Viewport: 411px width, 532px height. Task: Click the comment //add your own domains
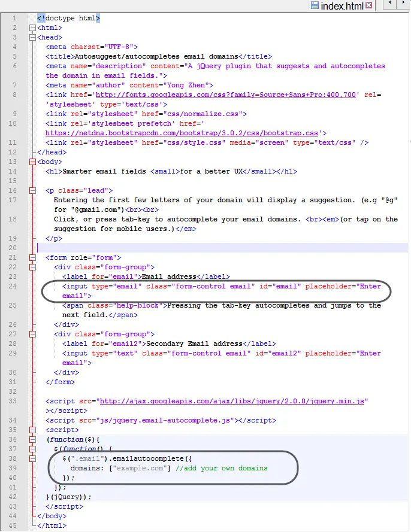pyautogui.click(x=222, y=468)
